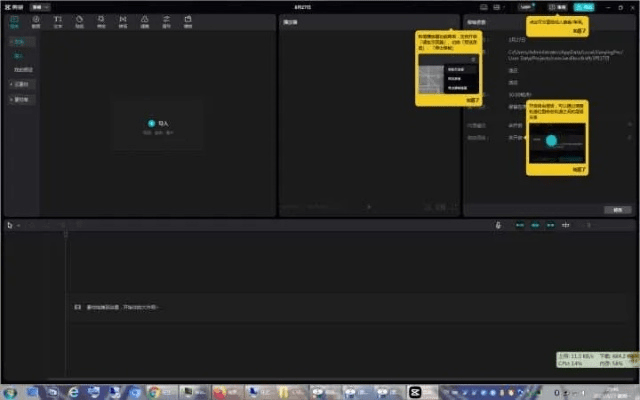This screenshot has width=640, height=400.
Task: Open the Transitions (转场) icon
Action: 123,21
